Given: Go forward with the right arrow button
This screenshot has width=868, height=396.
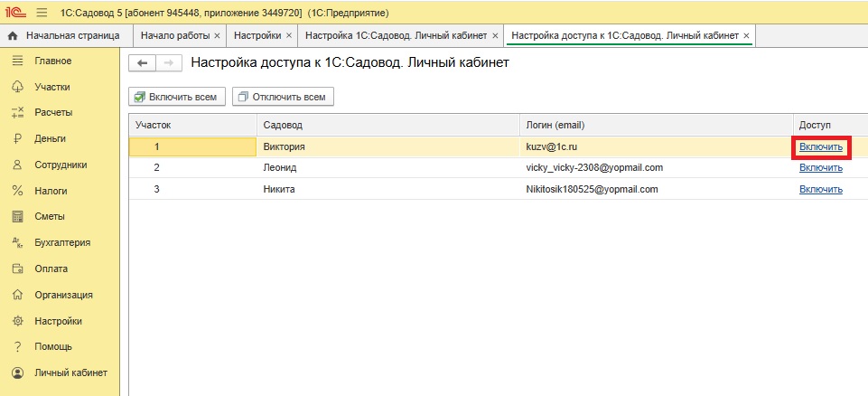Looking at the screenshot, I should pos(169,63).
